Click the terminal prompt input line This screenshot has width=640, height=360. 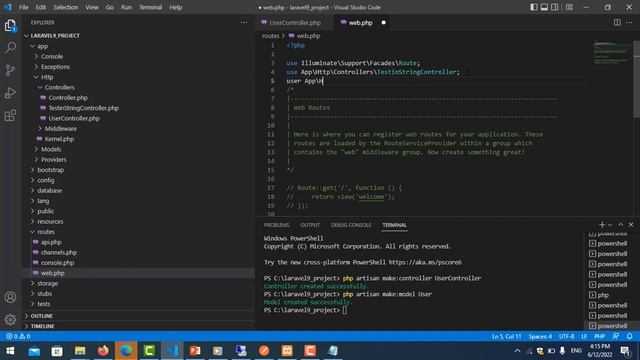pos(344,310)
